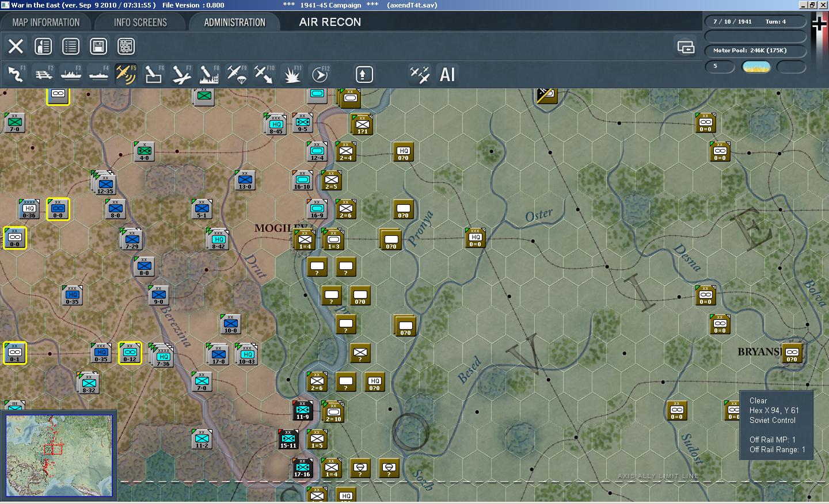The image size is (829, 504).
Task: Click the Soviet 1?1 unit counter
Action: [362, 124]
